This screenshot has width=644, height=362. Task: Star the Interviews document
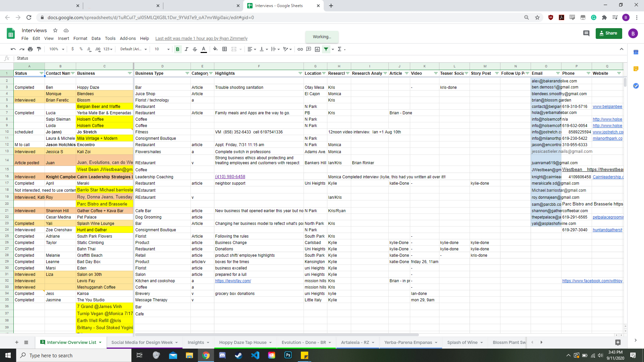(x=55, y=31)
